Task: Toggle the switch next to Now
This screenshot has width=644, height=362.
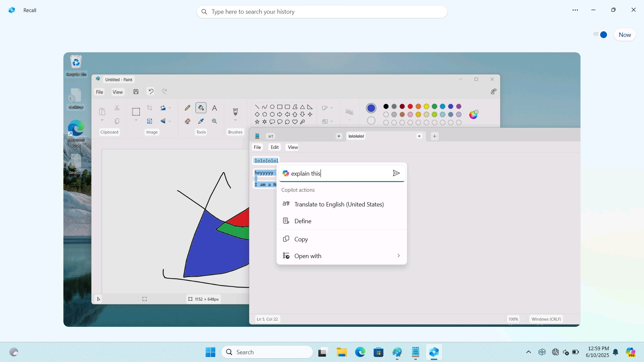Action: tap(600, 35)
